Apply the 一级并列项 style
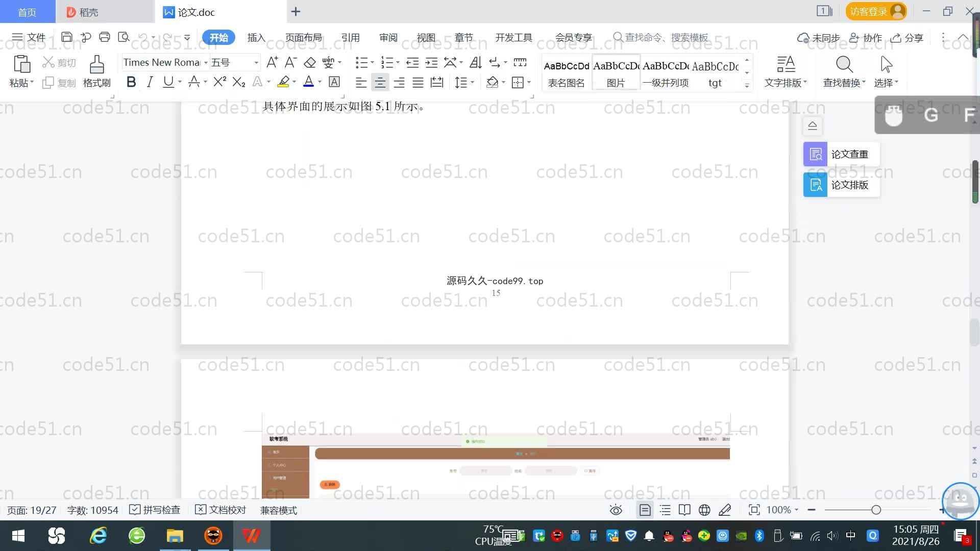The width and height of the screenshot is (980, 551). click(665, 72)
